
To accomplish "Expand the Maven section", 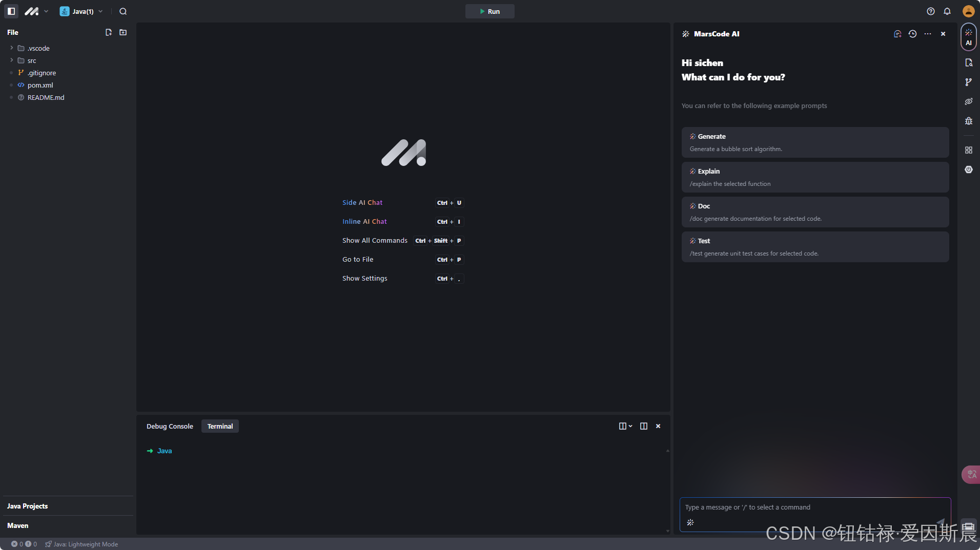I will pyautogui.click(x=68, y=525).
